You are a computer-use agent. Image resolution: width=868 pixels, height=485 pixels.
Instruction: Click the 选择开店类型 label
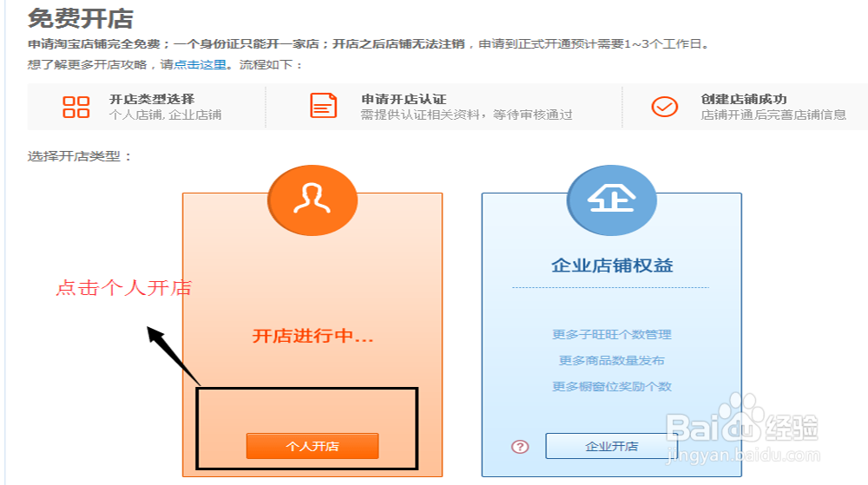[x=79, y=156]
